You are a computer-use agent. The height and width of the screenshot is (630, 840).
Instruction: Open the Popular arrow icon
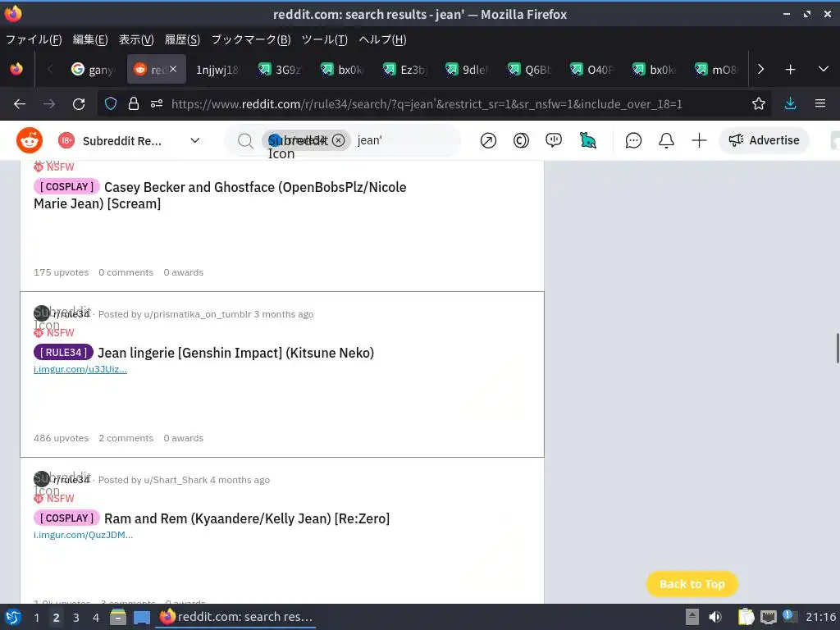pyautogui.click(x=488, y=140)
